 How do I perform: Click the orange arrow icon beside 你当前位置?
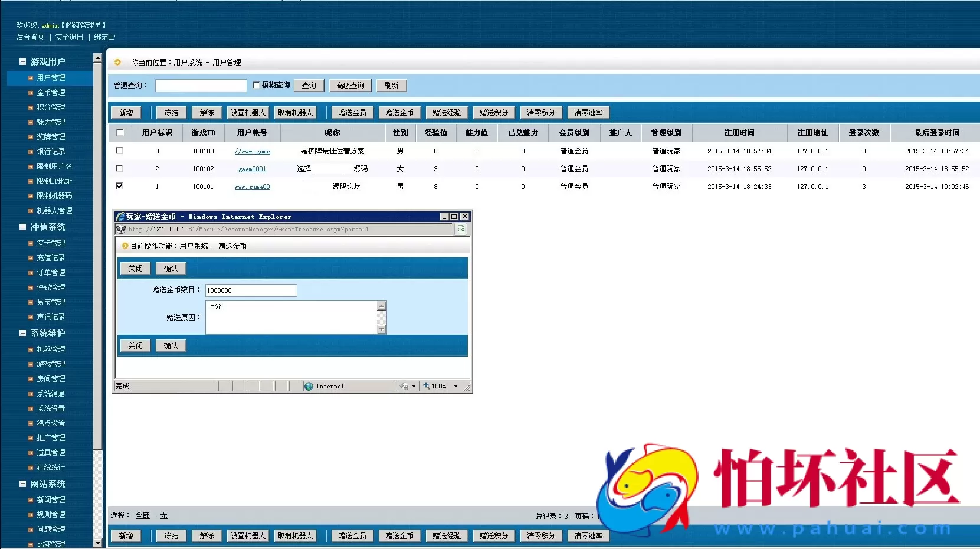[x=117, y=62]
